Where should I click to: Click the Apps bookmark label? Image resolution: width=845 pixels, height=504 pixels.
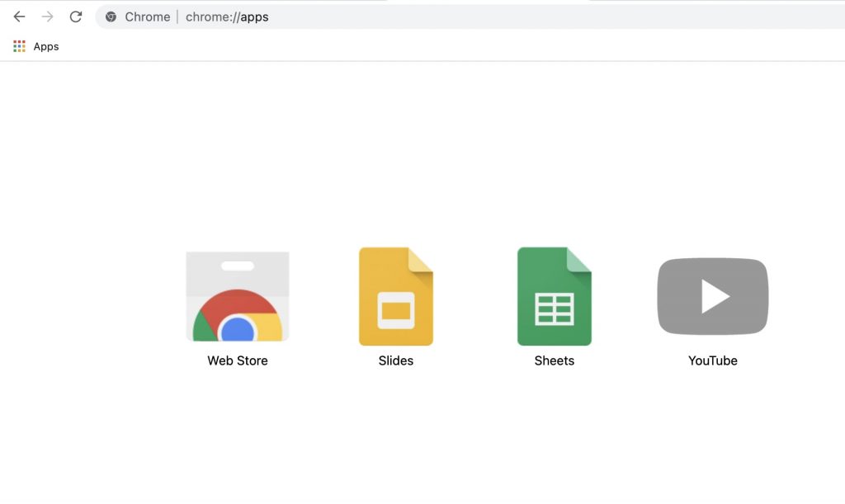(x=46, y=46)
